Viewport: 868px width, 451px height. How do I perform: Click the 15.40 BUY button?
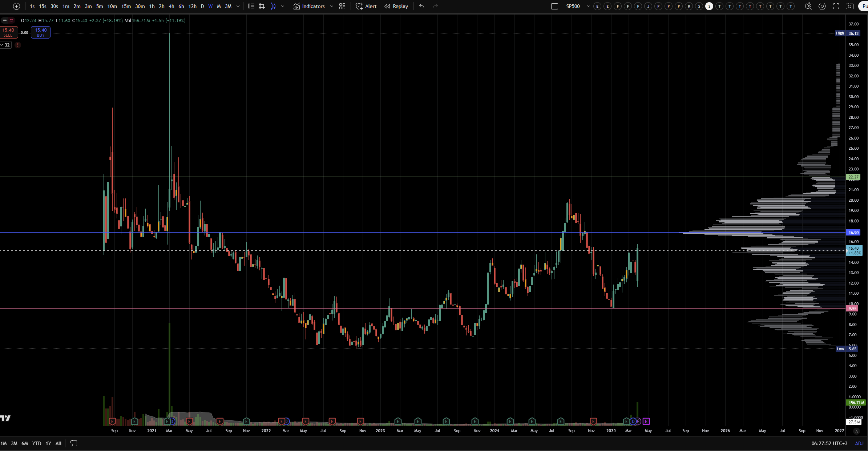(x=41, y=32)
